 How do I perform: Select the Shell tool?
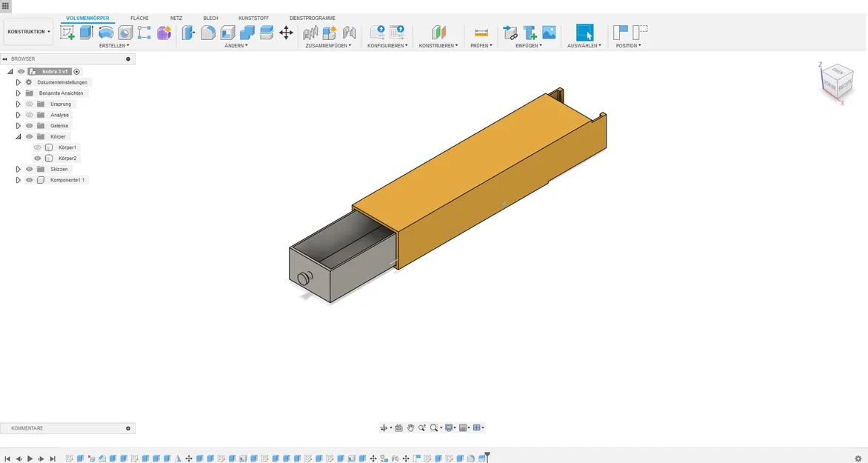pyautogui.click(x=227, y=33)
